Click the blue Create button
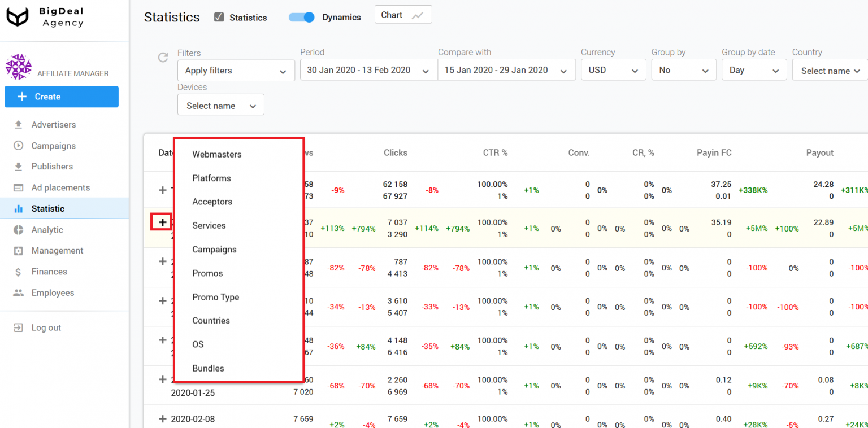Image resolution: width=868 pixels, height=428 pixels. [x=62, y=97]
